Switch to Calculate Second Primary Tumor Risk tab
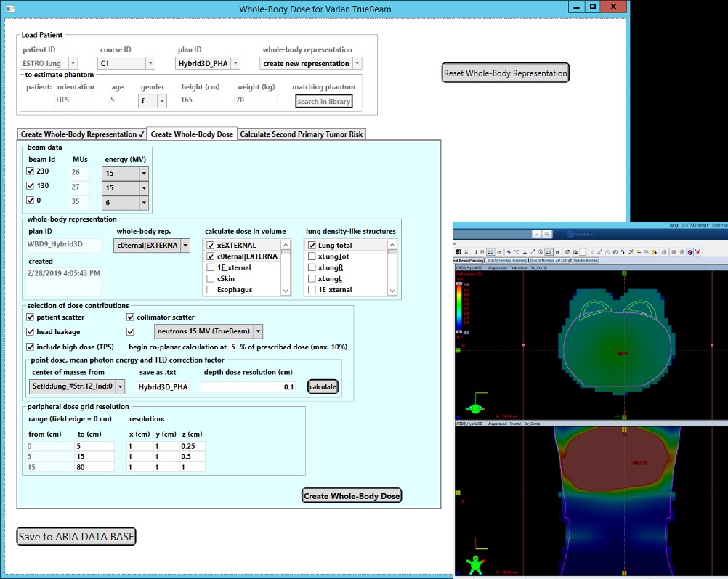Screen dimensions: 728x579 302,134
